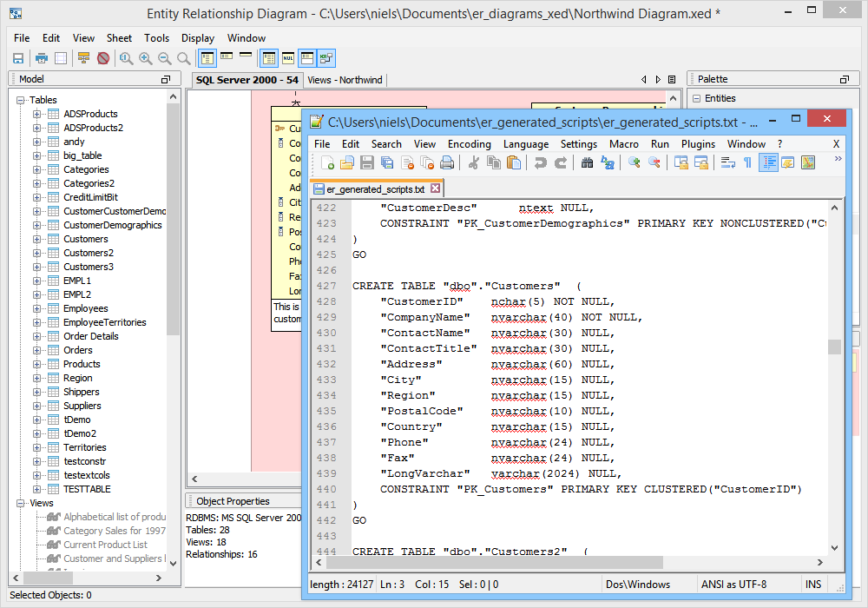
Task: Click the Cut scissors icon in Notepad++
Action: point(474,162)
